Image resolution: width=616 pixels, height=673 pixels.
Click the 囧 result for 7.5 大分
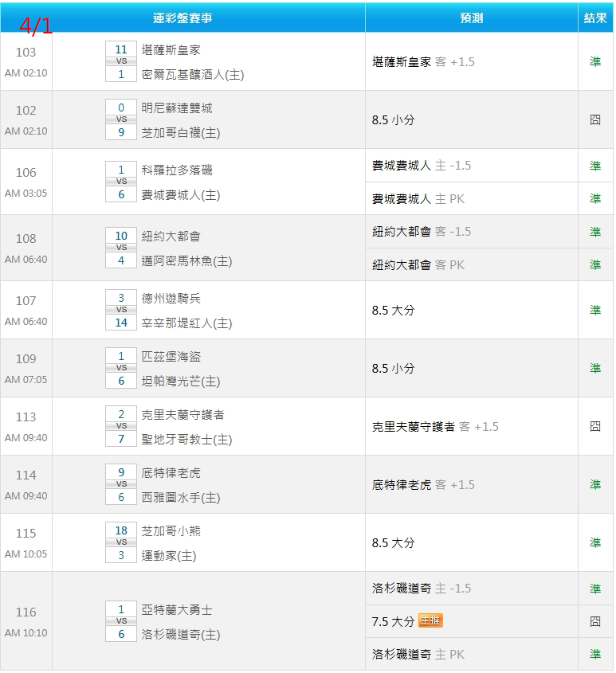(595, 621)
